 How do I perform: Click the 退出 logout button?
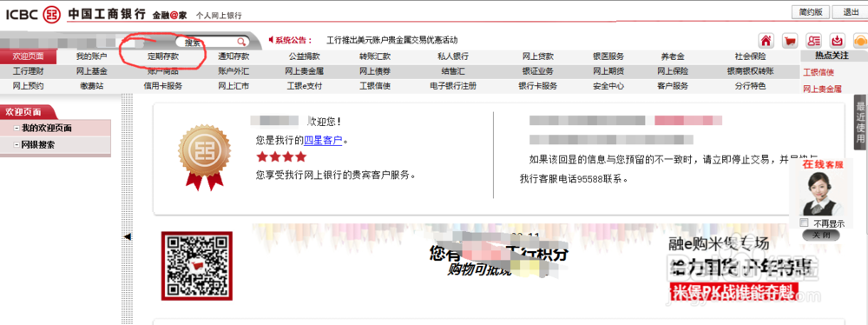(851, 11)
